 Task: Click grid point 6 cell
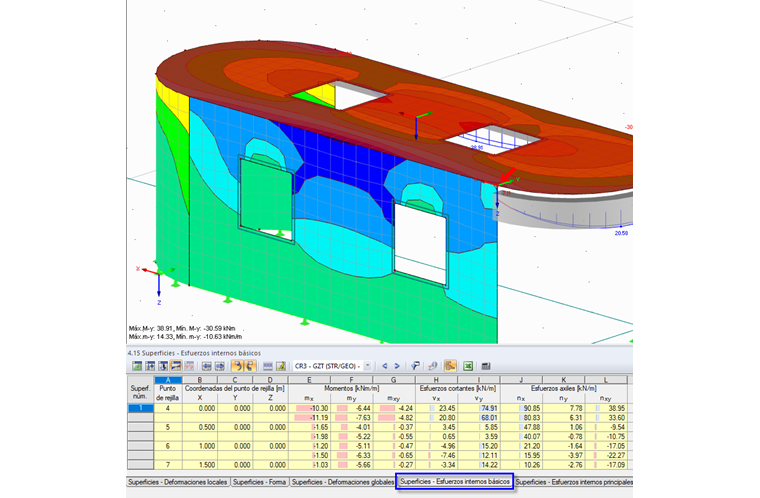[x=168, y=446]
